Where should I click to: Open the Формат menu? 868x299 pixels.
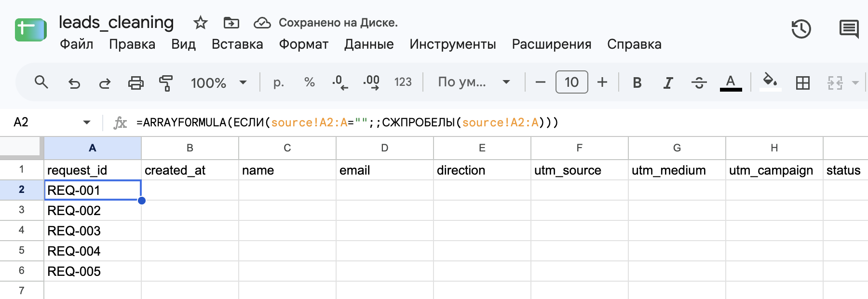pyautogui.click(x=303, y=44)
